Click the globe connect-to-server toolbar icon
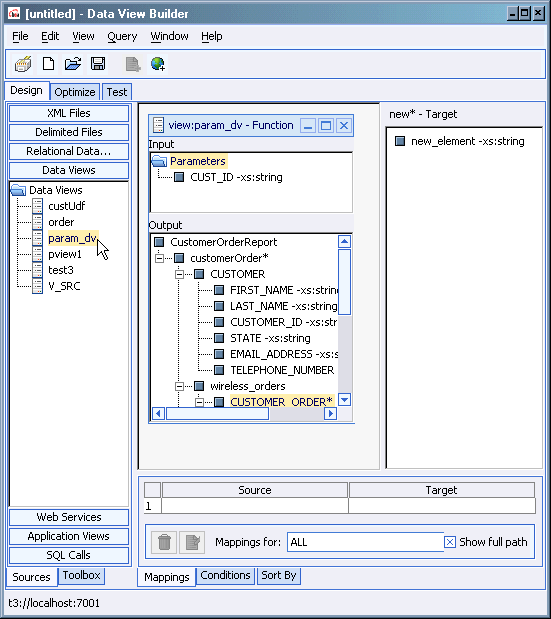The height and width of the screenshot is (619, 551). (157, 64)
